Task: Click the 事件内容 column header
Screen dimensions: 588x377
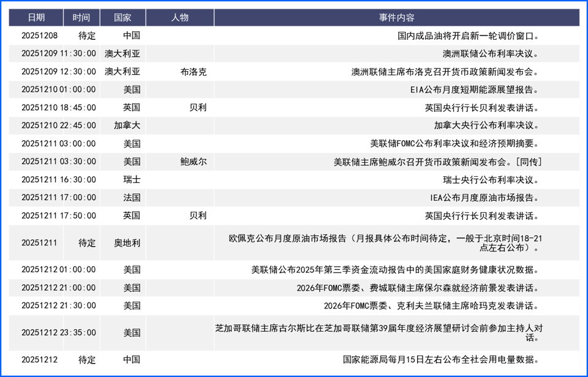Action: (399, 17)
